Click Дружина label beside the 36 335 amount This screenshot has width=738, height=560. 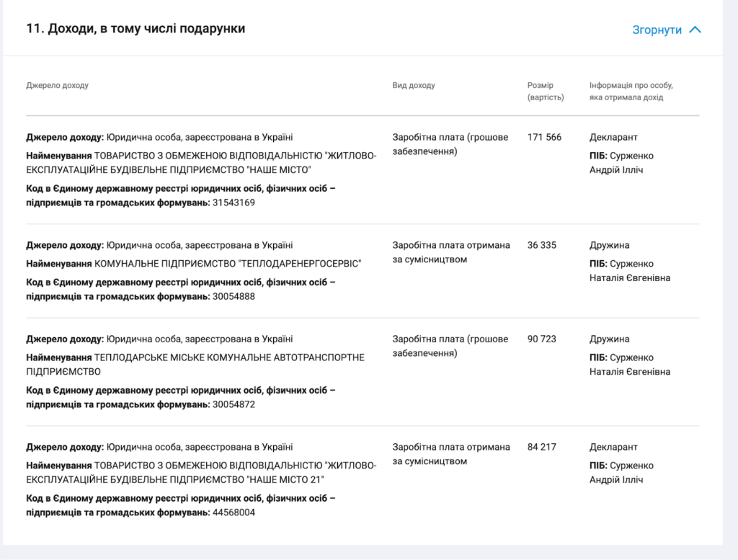click(609, 245)
